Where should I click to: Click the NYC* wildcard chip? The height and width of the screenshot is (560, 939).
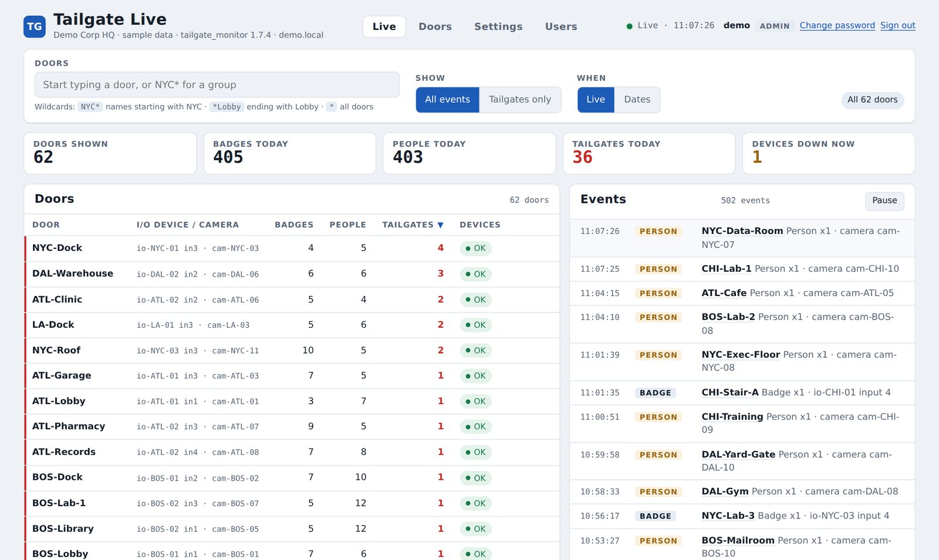tap(90, 107)
